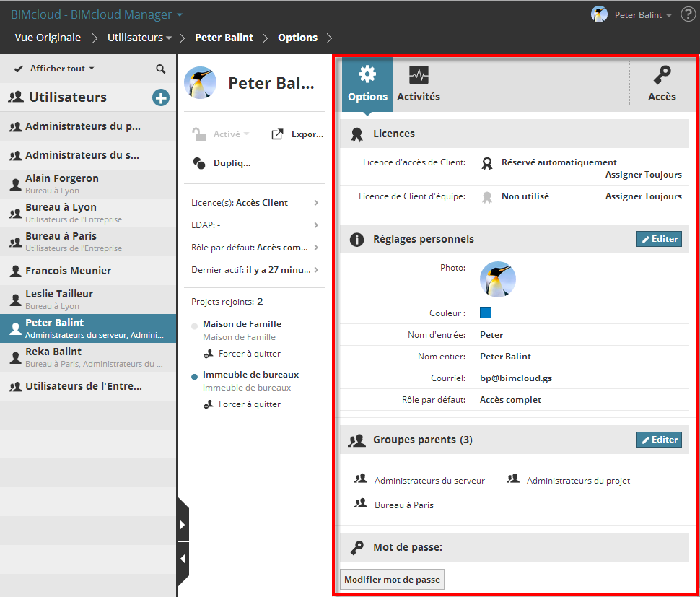Viewport: 700px width, 597px height.
Task: Toggle Assigner Toujours for Licence de Client d'équipe
Action: [x=643, y=196]
